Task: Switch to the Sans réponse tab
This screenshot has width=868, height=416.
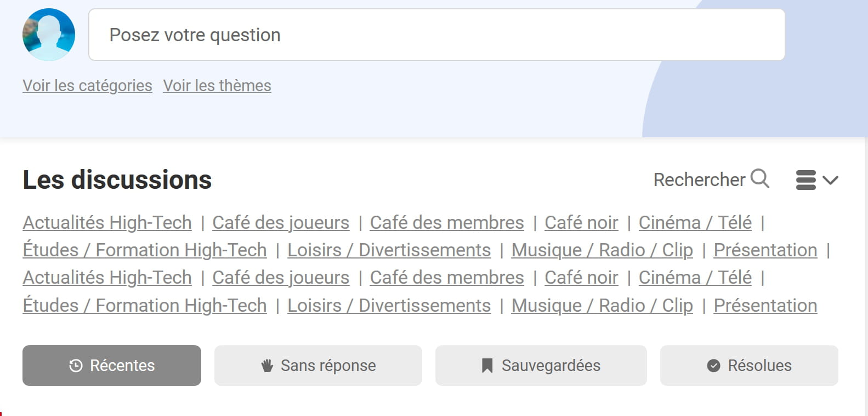Action: (x=318, y=366)
